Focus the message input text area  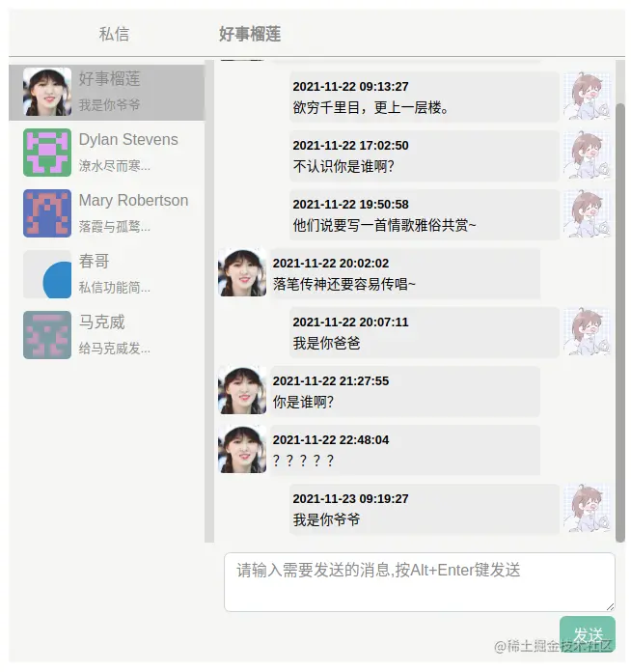tap(420, 582)
